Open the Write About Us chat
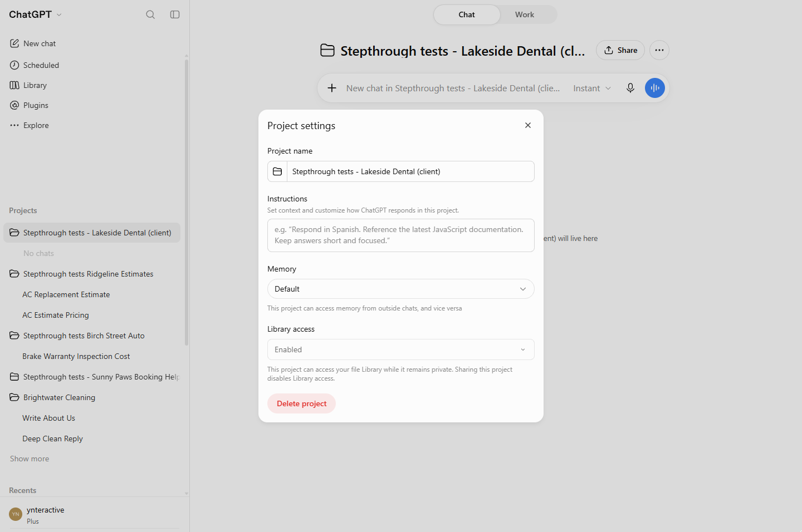Image resolution: width=802 pixels, height=532 pixels. pos(48,418)
